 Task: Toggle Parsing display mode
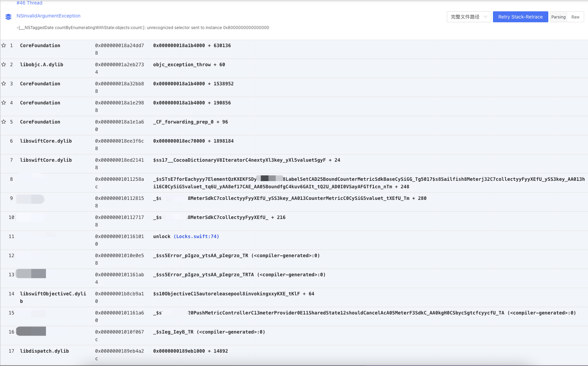click(558, 17)
